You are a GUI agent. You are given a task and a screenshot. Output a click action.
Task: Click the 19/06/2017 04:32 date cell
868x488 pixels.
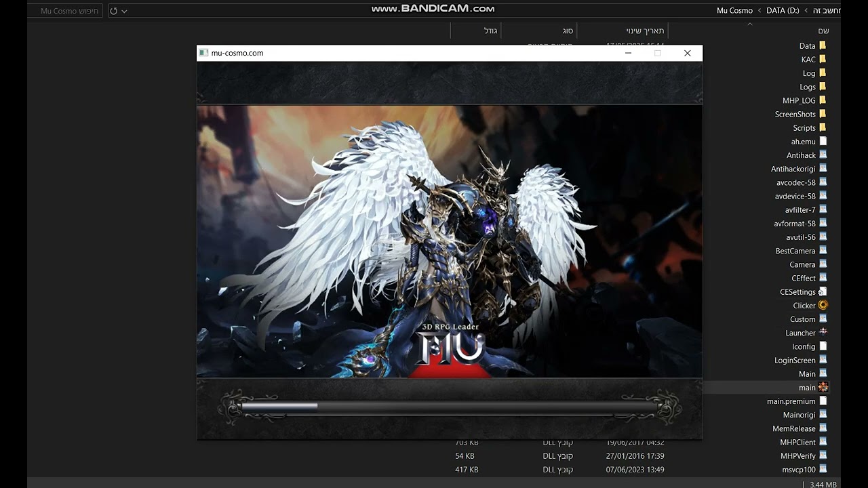(635, 443)
